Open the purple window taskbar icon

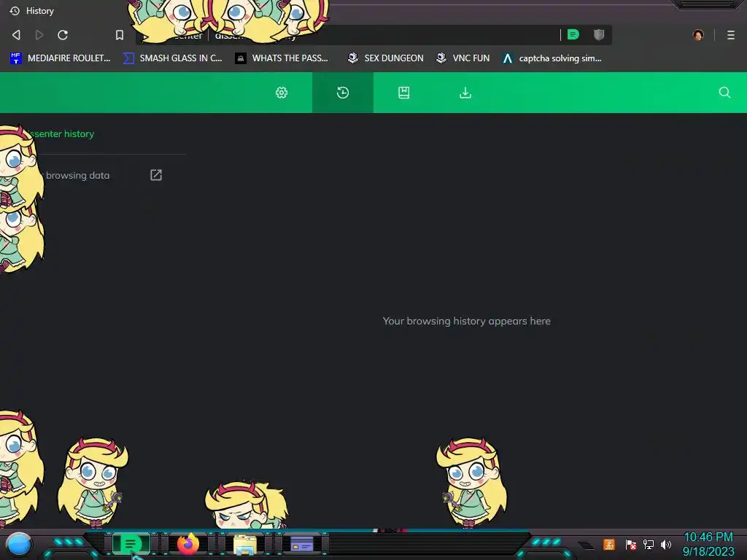point(301,544)
